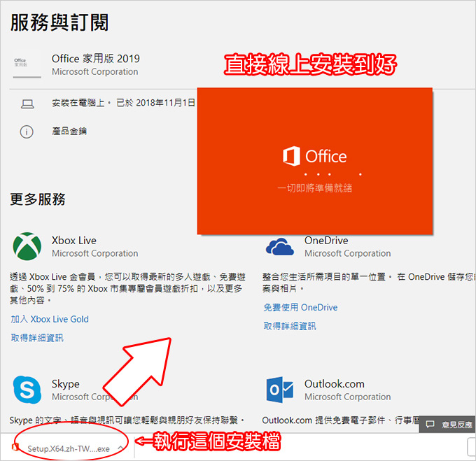The image size is (476, 461).
Task: Click the Outlook.com envelope icon
Action: click(279, 390)
